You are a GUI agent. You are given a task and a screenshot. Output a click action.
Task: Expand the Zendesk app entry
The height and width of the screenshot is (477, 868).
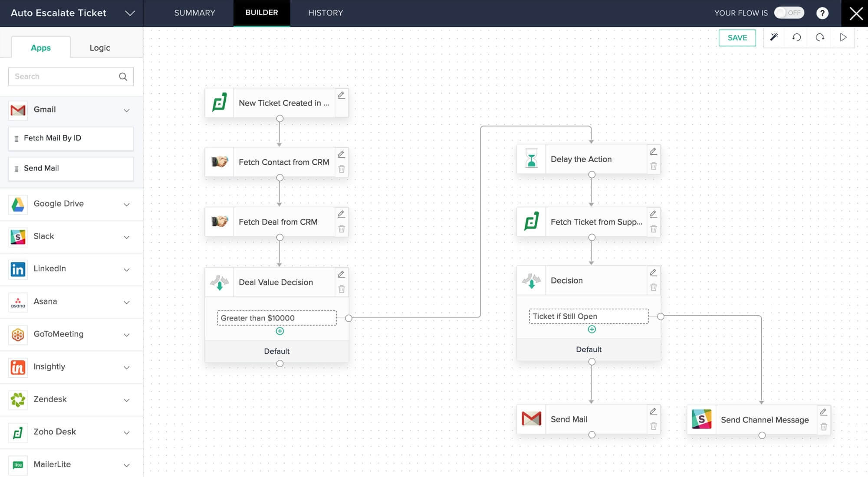(126, 400)
